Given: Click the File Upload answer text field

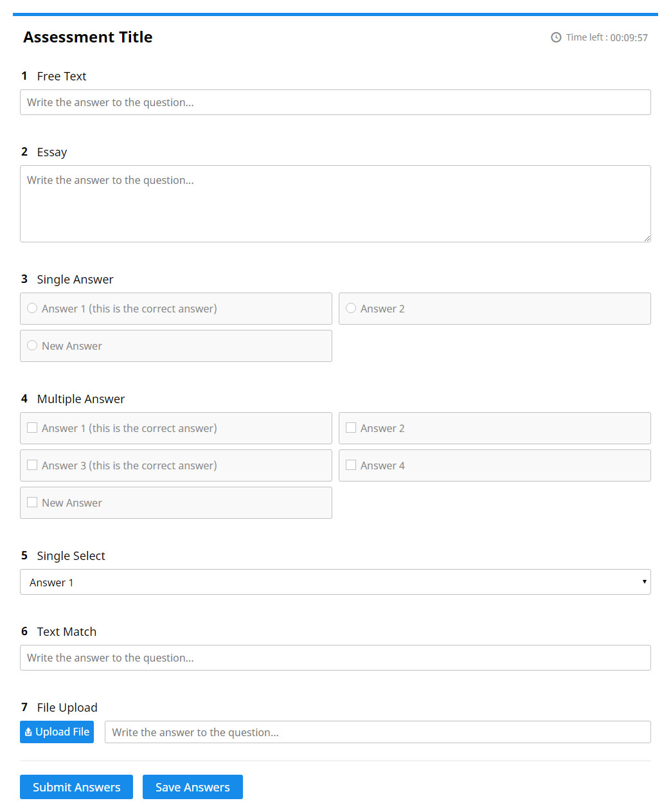Looking at the screenshot, I should [377, 732].
